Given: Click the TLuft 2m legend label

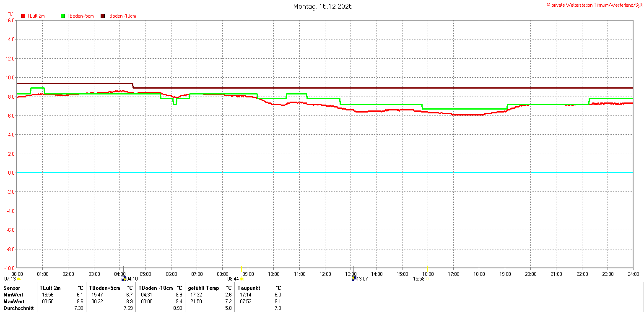Looking at the screenshot, I should pyautogui.click(x=36, y=16).
